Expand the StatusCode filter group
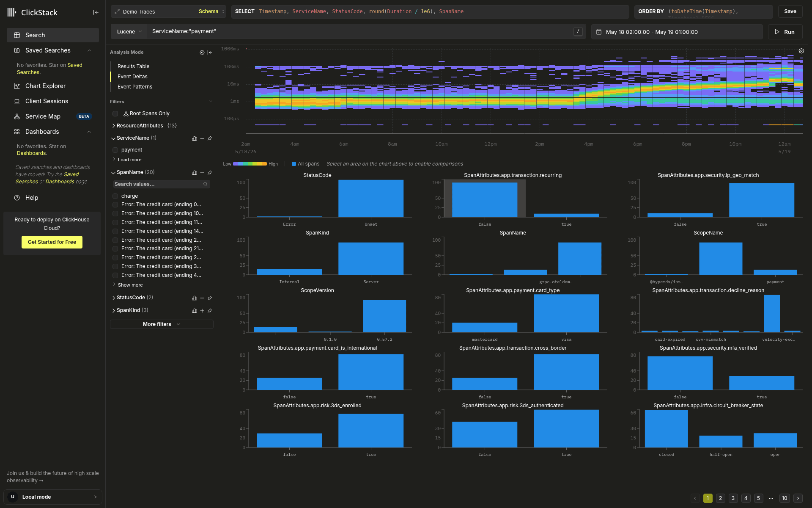 click(132, 298)
